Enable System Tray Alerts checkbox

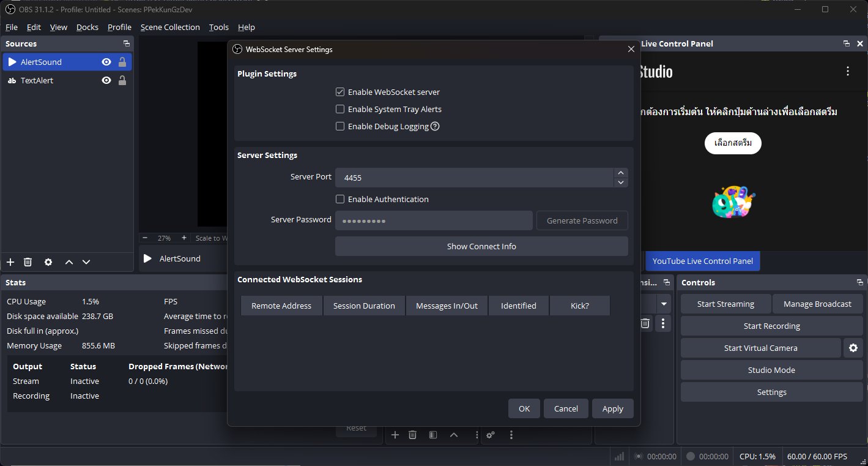[340, 109]
